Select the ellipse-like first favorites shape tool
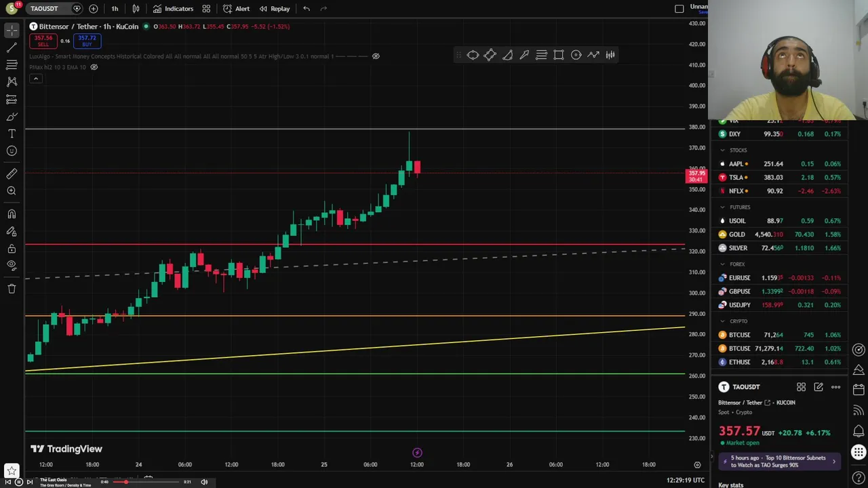Viewport: 868px width, 488px height. click(x=473, y=55)
